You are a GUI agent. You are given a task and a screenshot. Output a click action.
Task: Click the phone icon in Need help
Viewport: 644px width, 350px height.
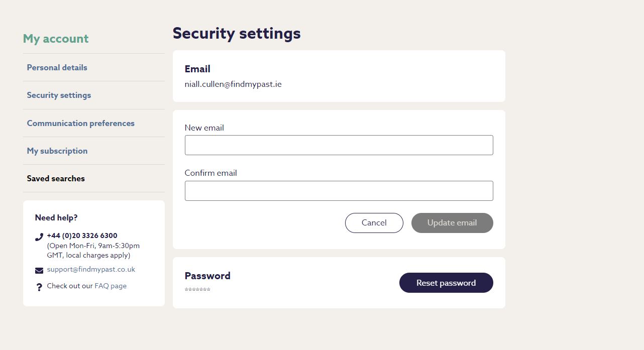39,237
